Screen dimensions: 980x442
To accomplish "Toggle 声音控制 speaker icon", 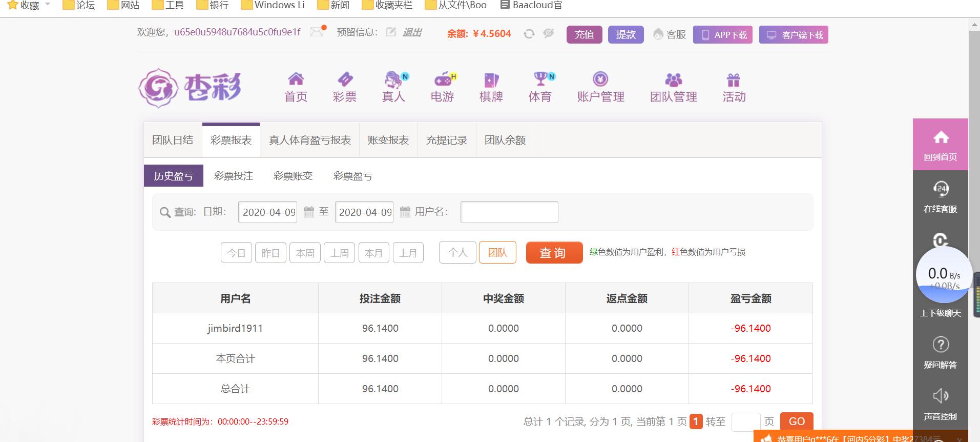I will click(x=941, y=396).
